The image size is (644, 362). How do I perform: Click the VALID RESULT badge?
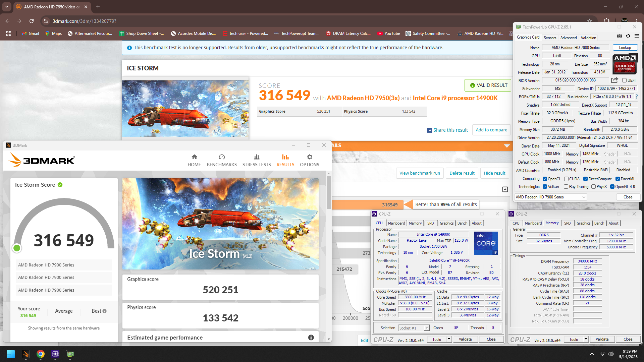coord(488,85)
